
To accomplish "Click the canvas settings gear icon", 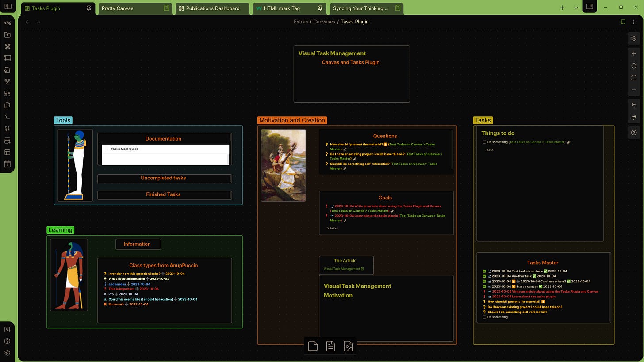I will click(x=634, y=38).
